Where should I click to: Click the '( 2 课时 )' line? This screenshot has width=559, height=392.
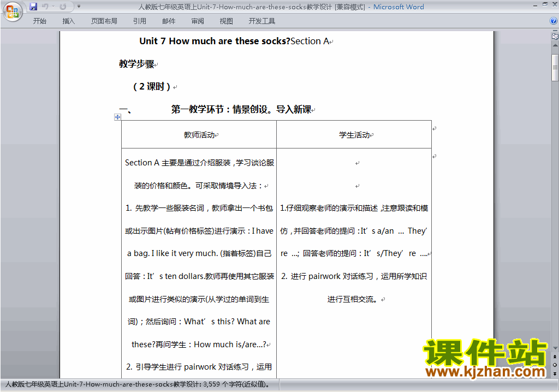152,87
